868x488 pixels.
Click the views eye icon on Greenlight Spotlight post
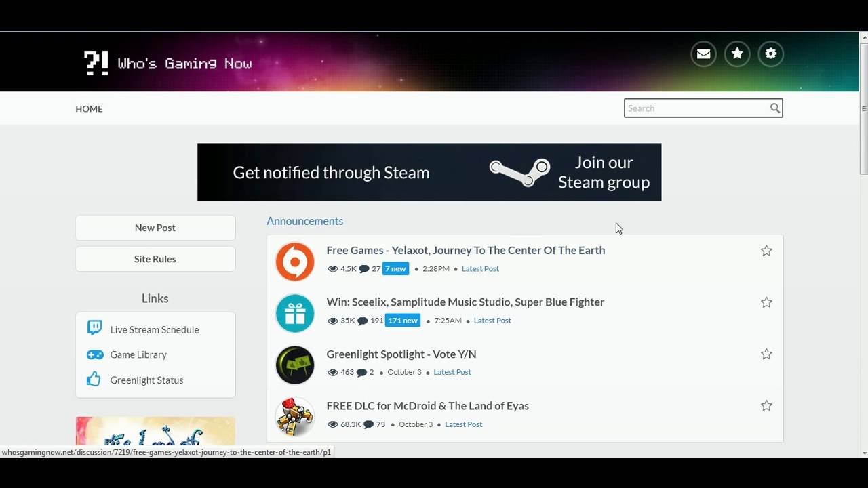pos(332,372)
